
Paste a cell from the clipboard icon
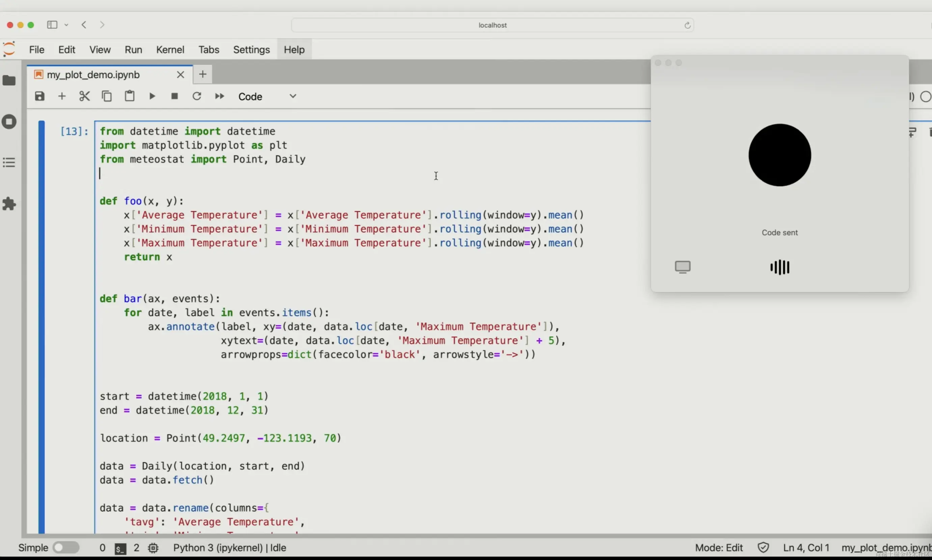click(x=130, y=96)
